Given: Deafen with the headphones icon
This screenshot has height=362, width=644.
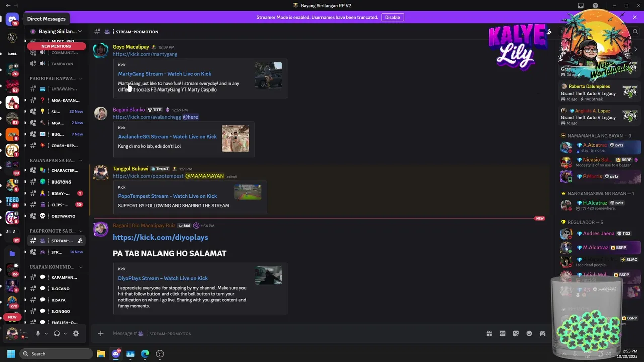Looking at the screenshot, I should coord(57,333).
